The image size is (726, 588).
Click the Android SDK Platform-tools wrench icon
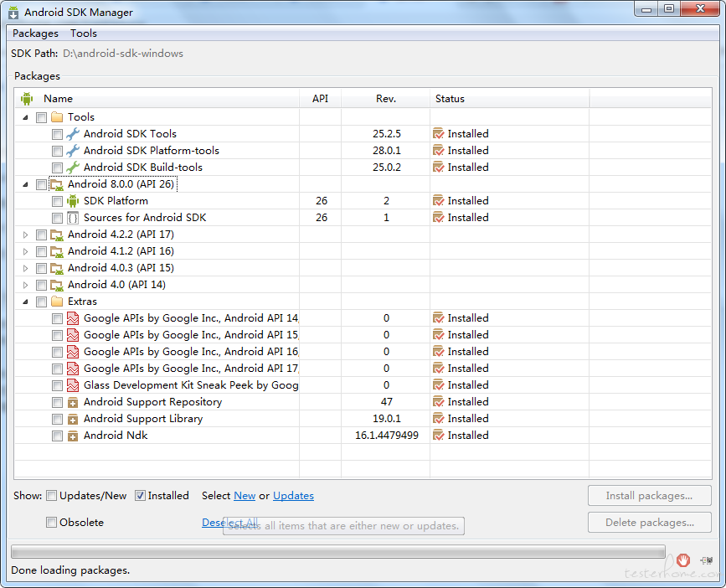point(73,151)
